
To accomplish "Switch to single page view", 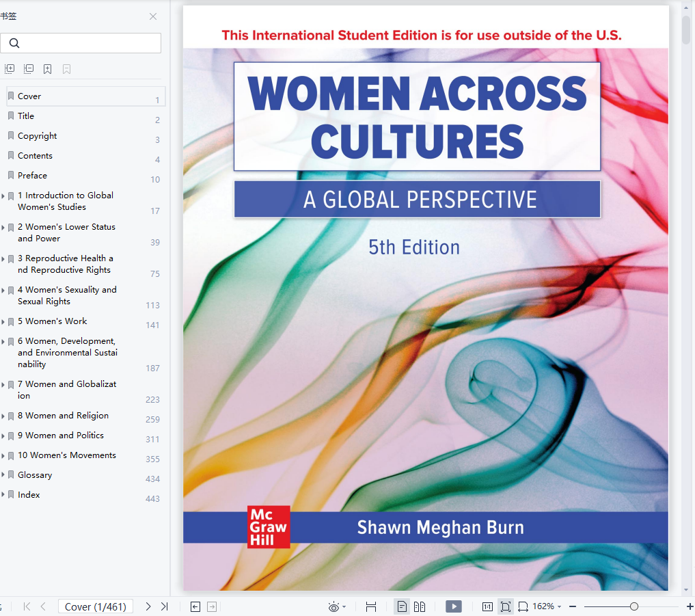I will pyautogui.click(x=402, y=606).
